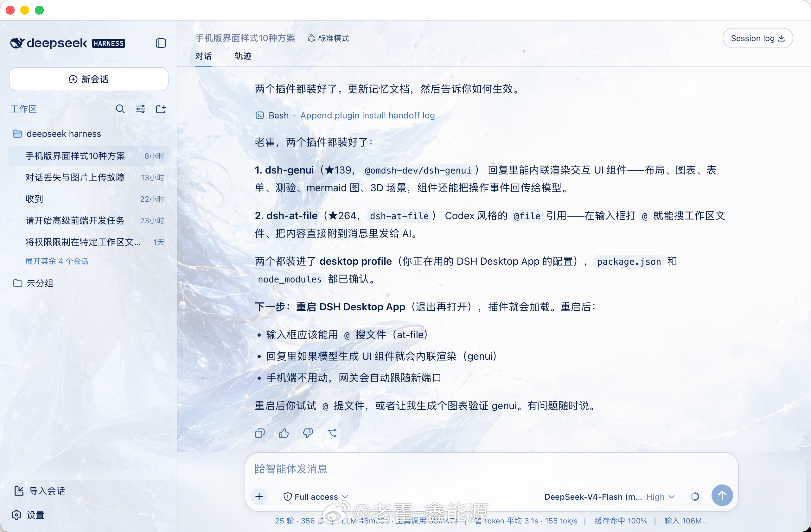Screen dimensions: 811x532
Task: Add a new workspace folder icon
Action: point(161,109)
